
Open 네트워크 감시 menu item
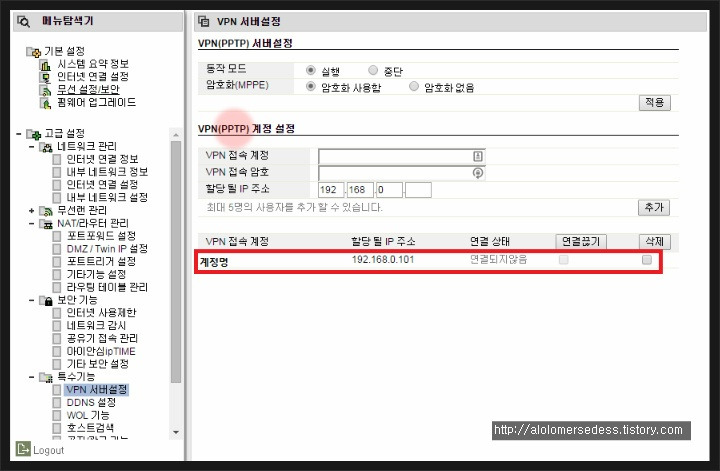[96, 326]
